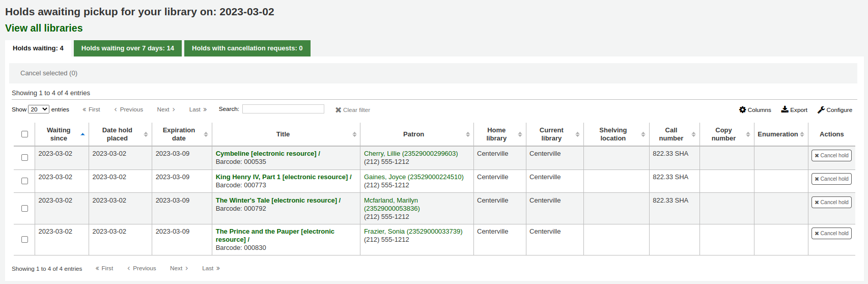Sort by Home library column header

click(496, 134)
